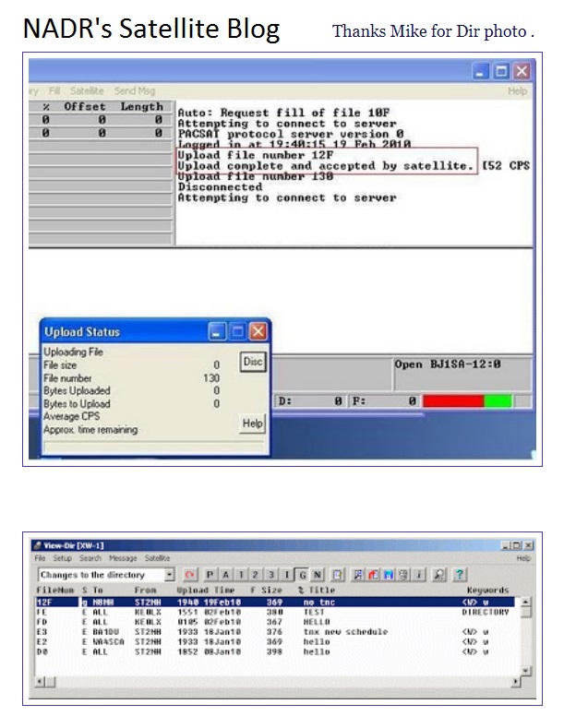Select priority button 3 in View-Dir toolbar

pyautogui.click(x=271, y=575)
